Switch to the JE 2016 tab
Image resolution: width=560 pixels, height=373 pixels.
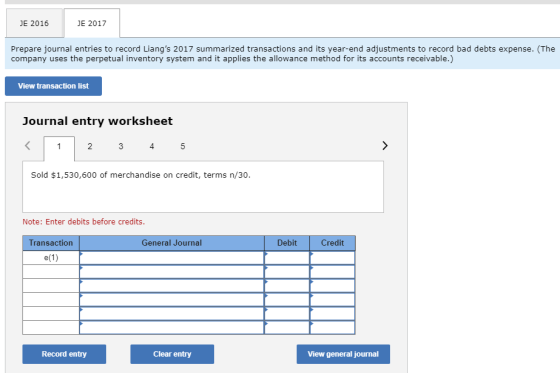(34, 23)
